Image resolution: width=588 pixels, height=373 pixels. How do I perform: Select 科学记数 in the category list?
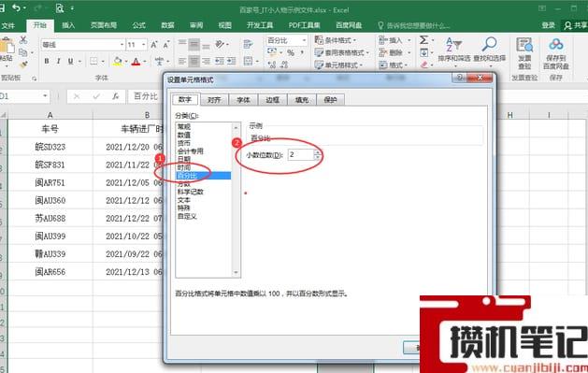click(x=191, y=192)
